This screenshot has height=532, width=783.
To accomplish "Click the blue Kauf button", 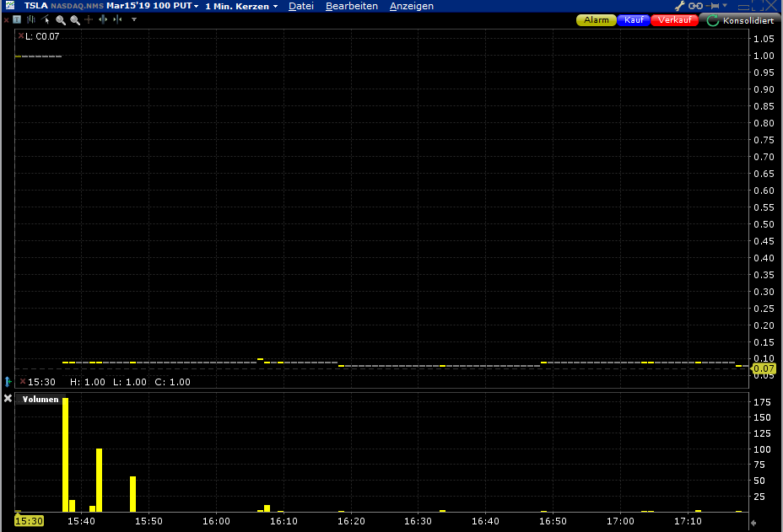I will 634,19.
